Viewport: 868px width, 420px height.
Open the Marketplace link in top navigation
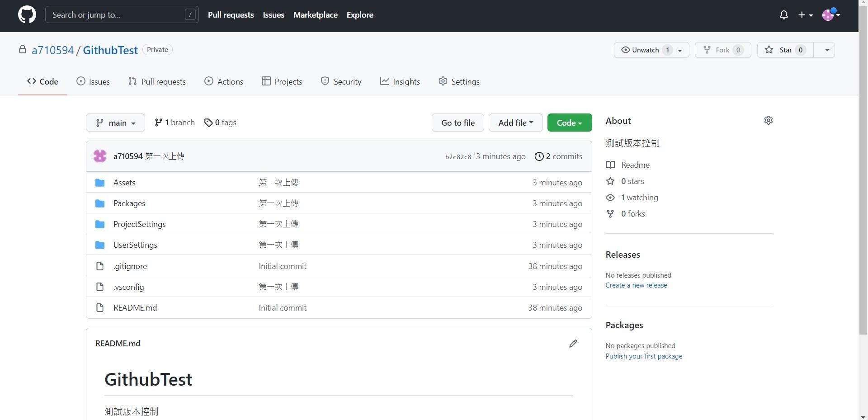click(316, 15)
